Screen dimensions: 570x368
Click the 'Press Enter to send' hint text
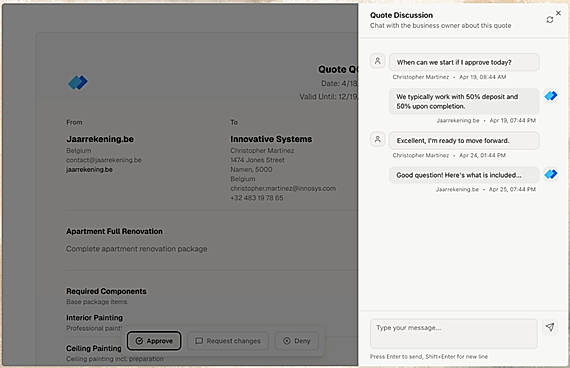(429, 357)
